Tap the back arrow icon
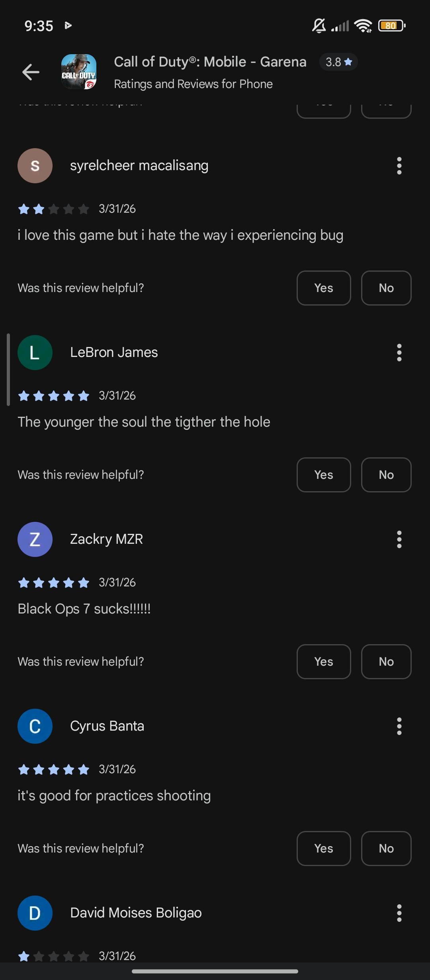This screenshot has height=980, width=430. click(x=31, y=72)
